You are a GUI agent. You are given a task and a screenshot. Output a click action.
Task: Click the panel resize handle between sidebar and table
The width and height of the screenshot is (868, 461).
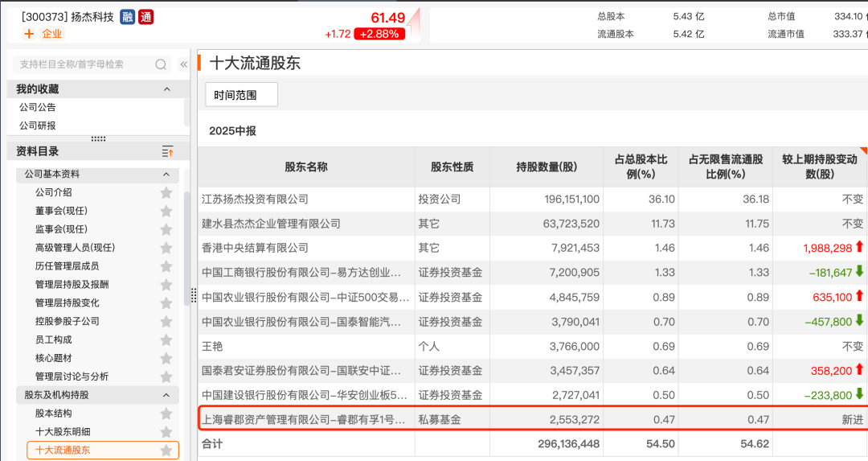coord(193,296)
